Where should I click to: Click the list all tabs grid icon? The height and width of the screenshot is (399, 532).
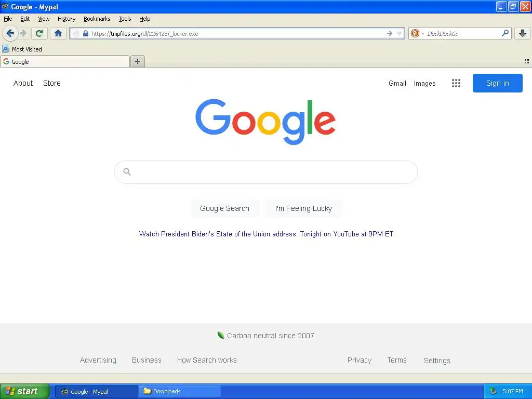(527, 61)
